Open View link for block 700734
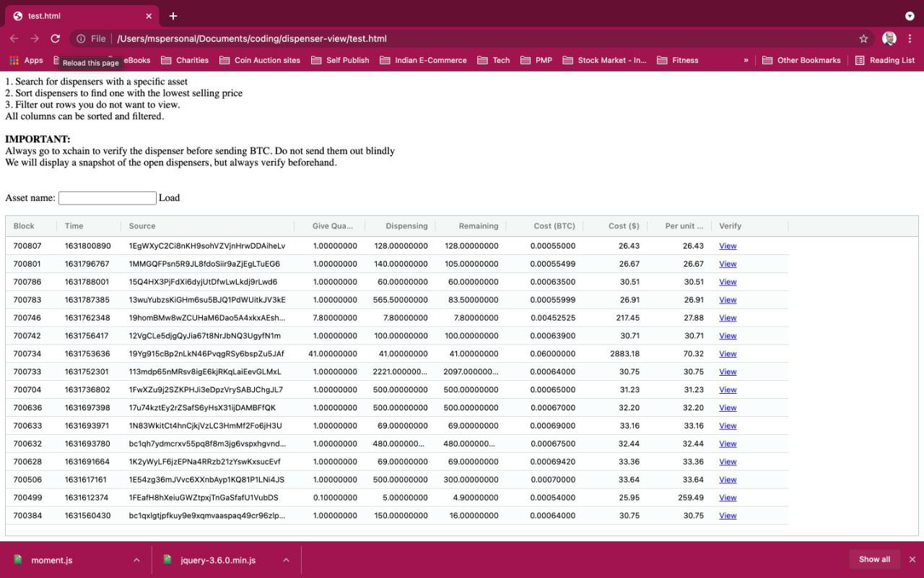Image resolution: width=924 pixels, height=578 pixels. point(728,354)
